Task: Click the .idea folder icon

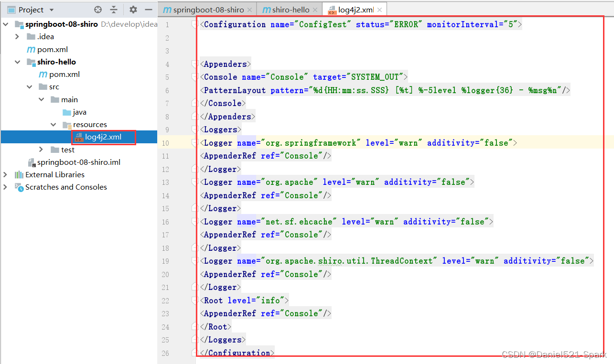Action: (x=31, y=36)
